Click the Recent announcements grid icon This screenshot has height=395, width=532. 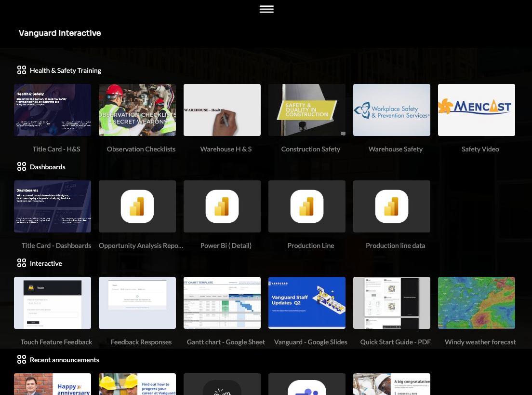(x=22, y=360)
